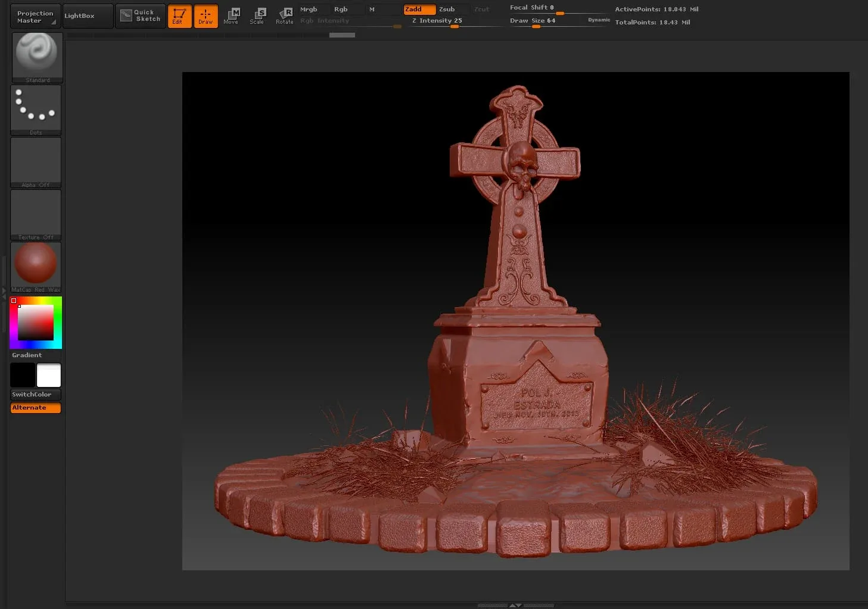868x609 pixels.
Task: Select the Scale tool icon
Action: [257, 16]
